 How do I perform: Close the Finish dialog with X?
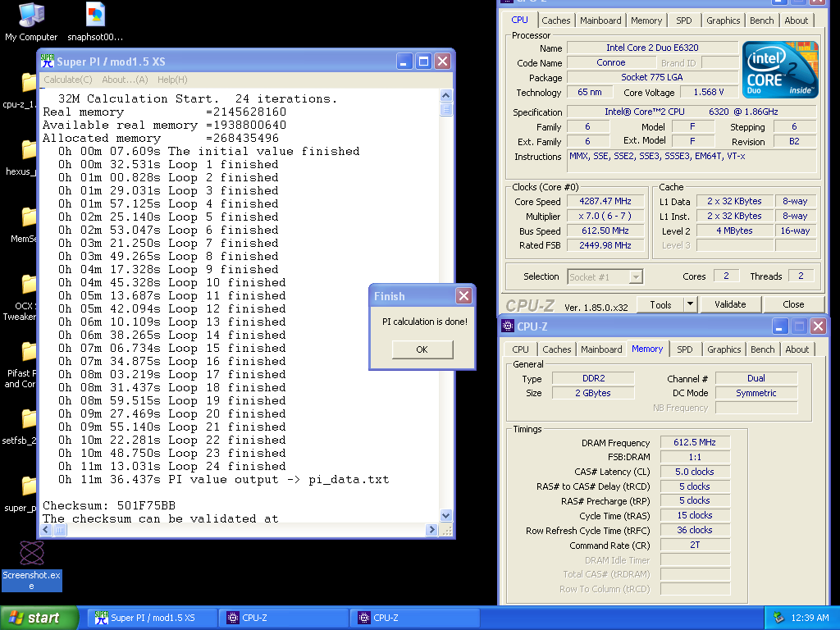(464, 295)
